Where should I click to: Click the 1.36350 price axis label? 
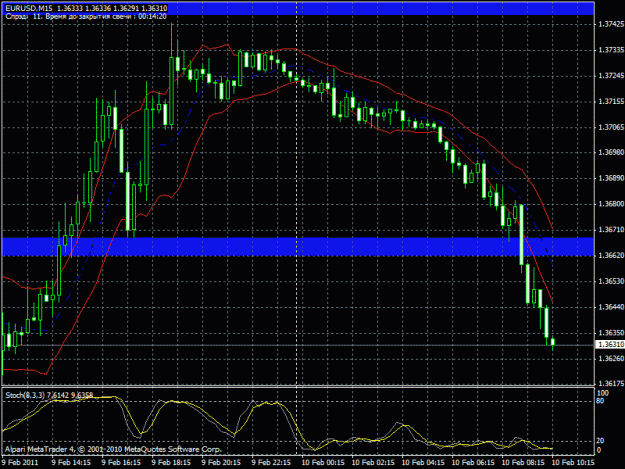(611, 333)
